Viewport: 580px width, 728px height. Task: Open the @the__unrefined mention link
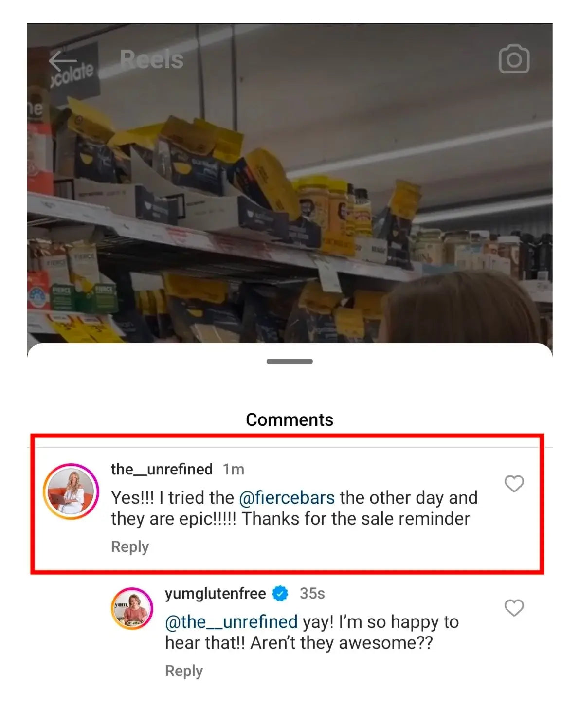click(231, 622)
